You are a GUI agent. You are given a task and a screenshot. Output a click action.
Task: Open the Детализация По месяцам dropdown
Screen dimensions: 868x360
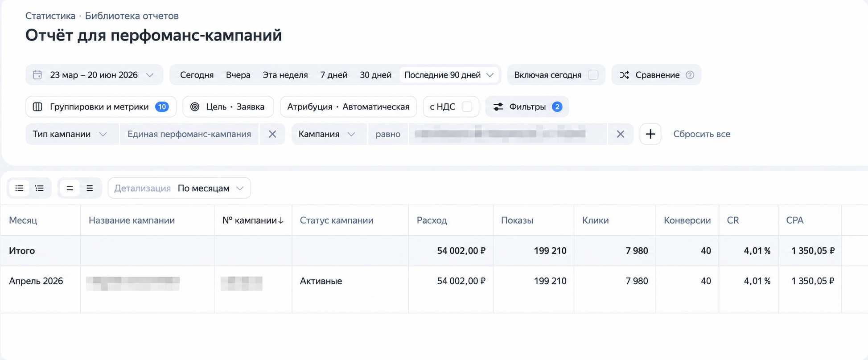coord(179,188)
